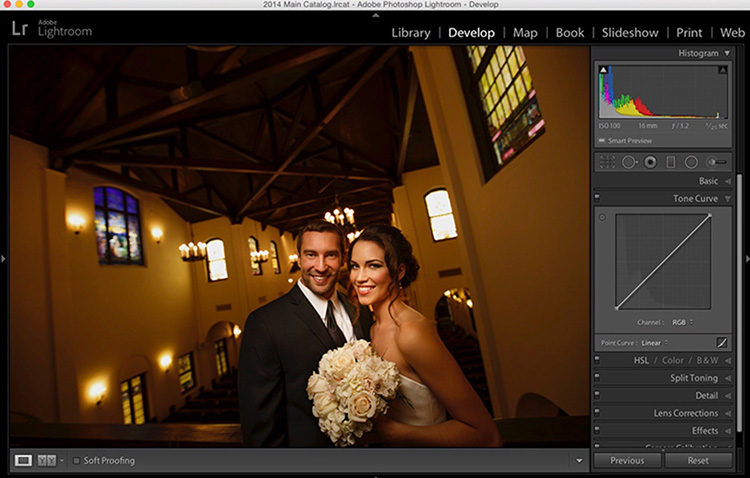Image resolution: width=750 pixels, height=478 pixels.
Task: Click the wedding photo in the preview
Action: (299, 246)
